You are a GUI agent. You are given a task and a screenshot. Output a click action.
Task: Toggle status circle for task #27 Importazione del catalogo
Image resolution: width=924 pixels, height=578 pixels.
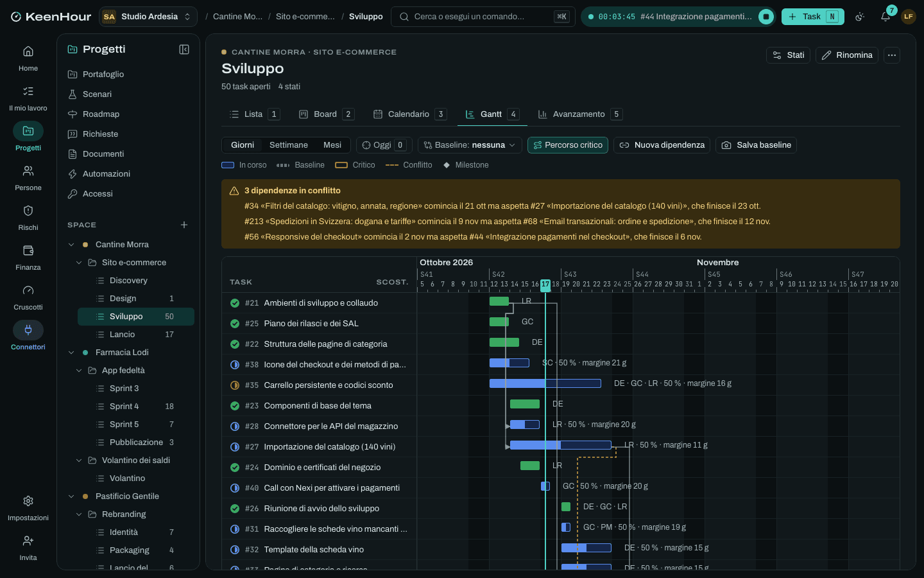pyautogui.click(x=235, y=447)
